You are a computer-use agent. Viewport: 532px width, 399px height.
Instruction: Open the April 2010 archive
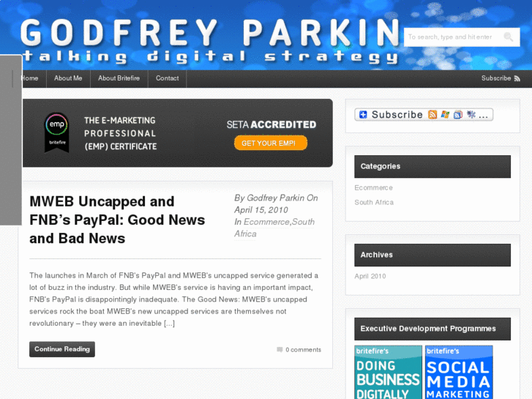(x=370, y=276)
